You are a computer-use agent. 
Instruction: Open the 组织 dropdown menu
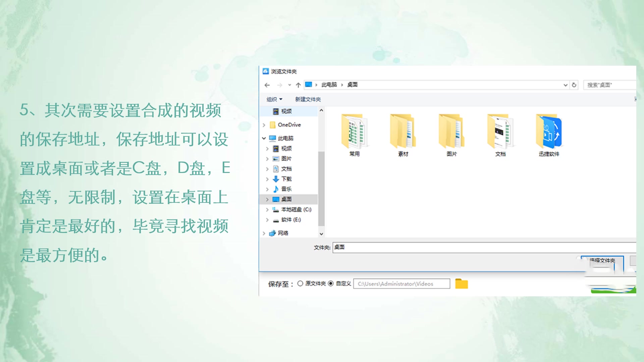tap(274, 99)
